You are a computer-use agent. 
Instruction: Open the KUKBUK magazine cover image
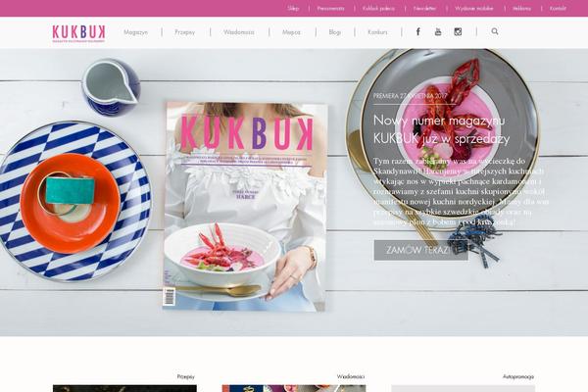(245, 207)
